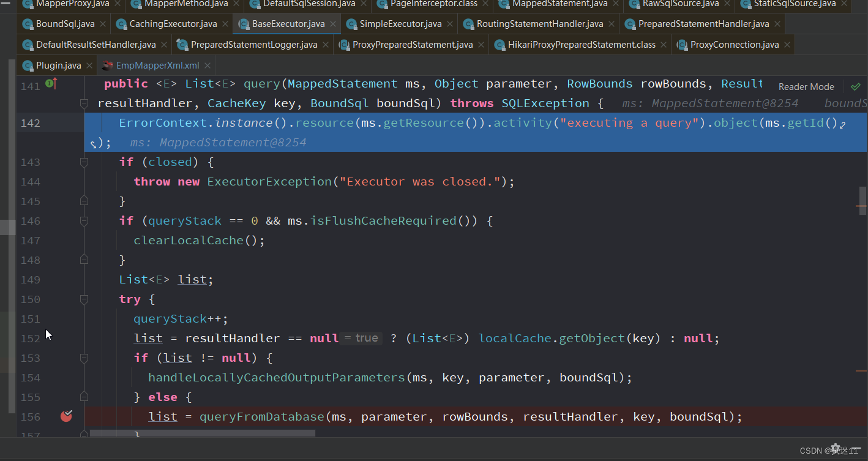Close the PreparedStatementHandler.java tab
Viewport: 868px width, 461px height.
(779, 24)
